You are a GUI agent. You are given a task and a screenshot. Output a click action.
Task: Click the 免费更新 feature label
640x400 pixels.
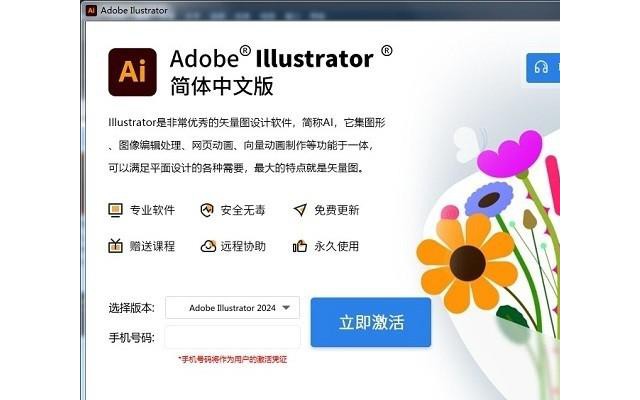click(x=336, y=210)
